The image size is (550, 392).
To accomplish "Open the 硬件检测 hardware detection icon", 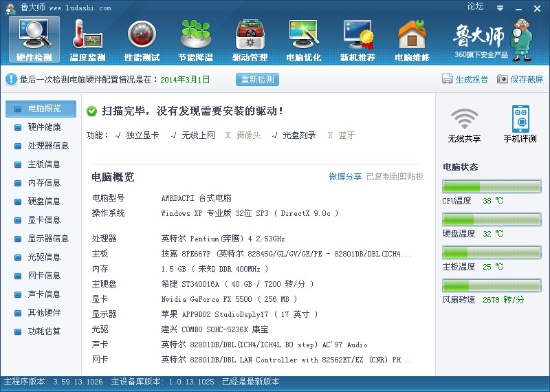I will click(34, 38).
